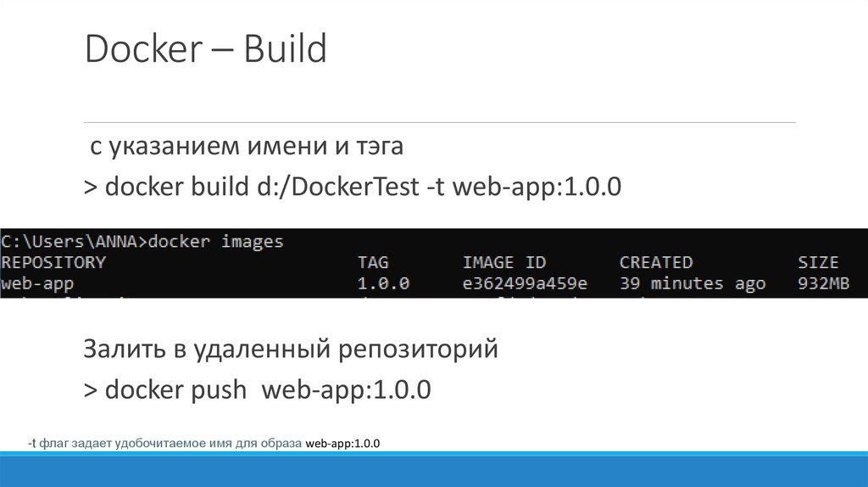Click the "docker push web-app:1.0.0" command line

coord(258,390)
